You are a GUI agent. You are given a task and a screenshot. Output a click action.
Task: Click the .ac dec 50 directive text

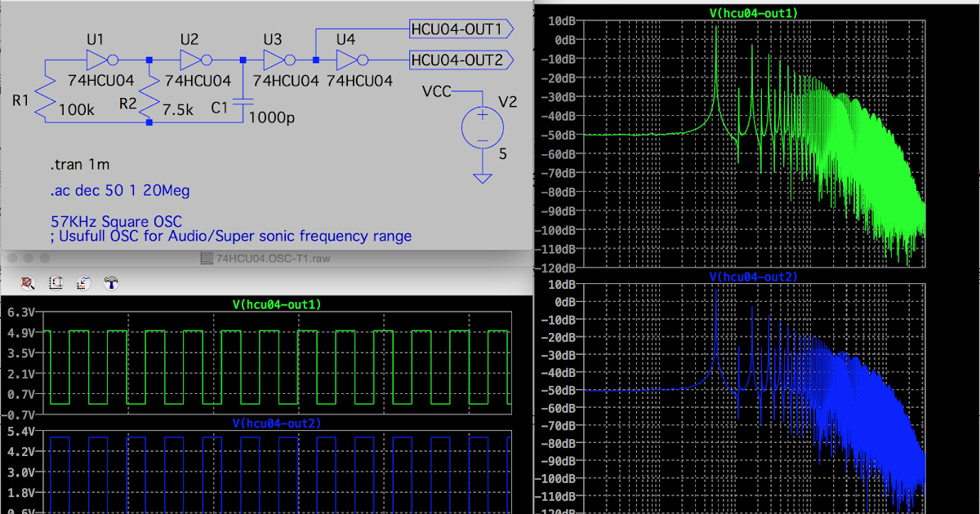tap(118, 190)
